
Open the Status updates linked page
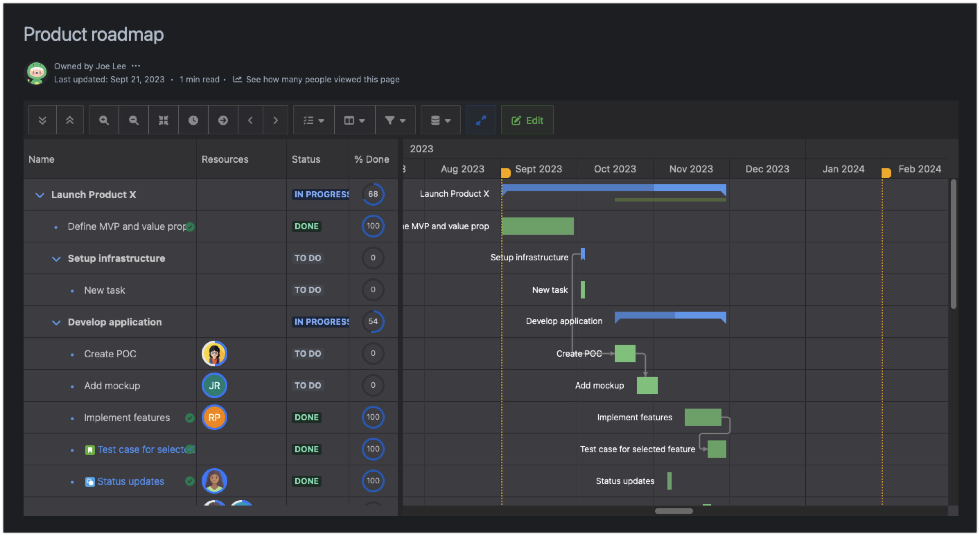point(130,481)
